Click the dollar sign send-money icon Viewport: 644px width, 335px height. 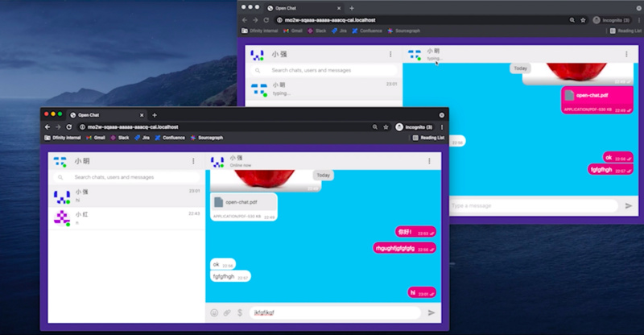point(239,312)
